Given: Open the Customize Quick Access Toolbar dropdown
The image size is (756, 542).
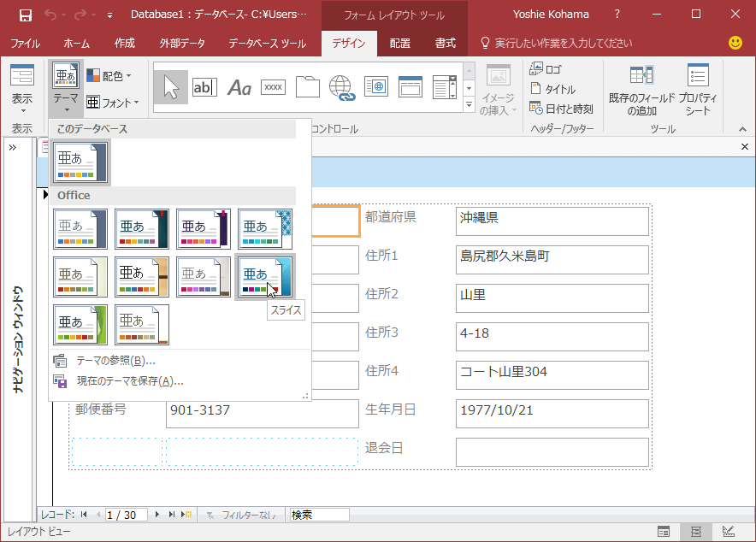Looking at the screenshot, I should [110, 15].
